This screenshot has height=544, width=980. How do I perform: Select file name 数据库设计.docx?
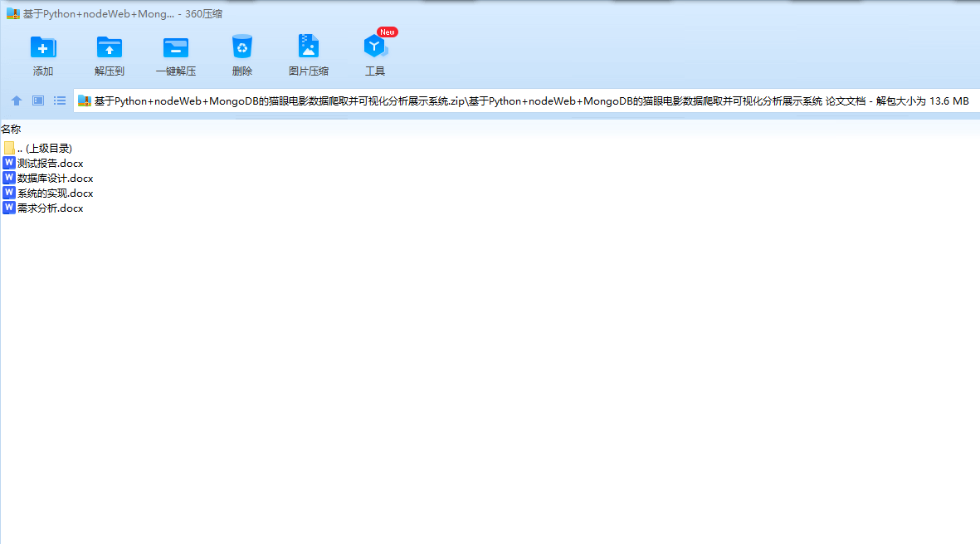55,179
